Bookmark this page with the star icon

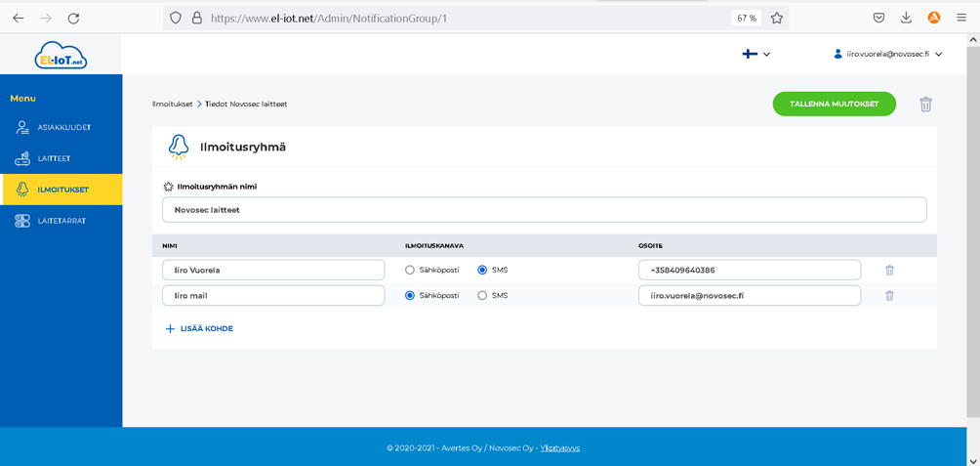tap(777, 19)
